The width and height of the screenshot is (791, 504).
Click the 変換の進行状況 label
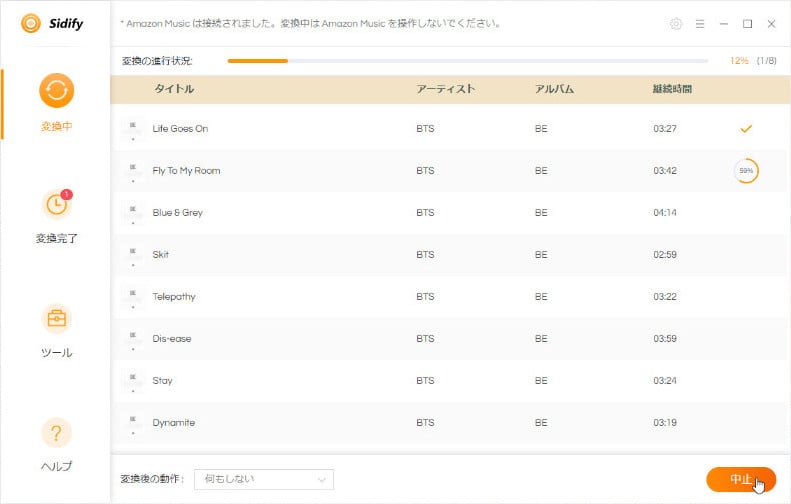tap(157, 61)
